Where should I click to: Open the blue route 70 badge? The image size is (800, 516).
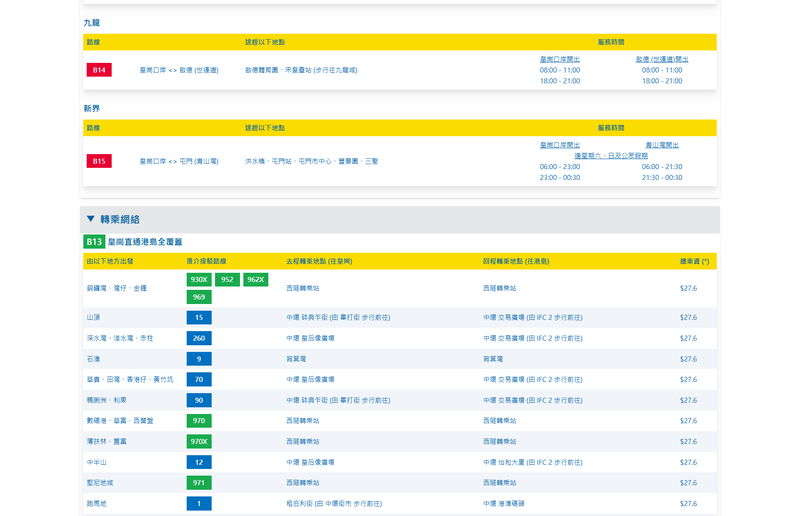pos(199,380)
